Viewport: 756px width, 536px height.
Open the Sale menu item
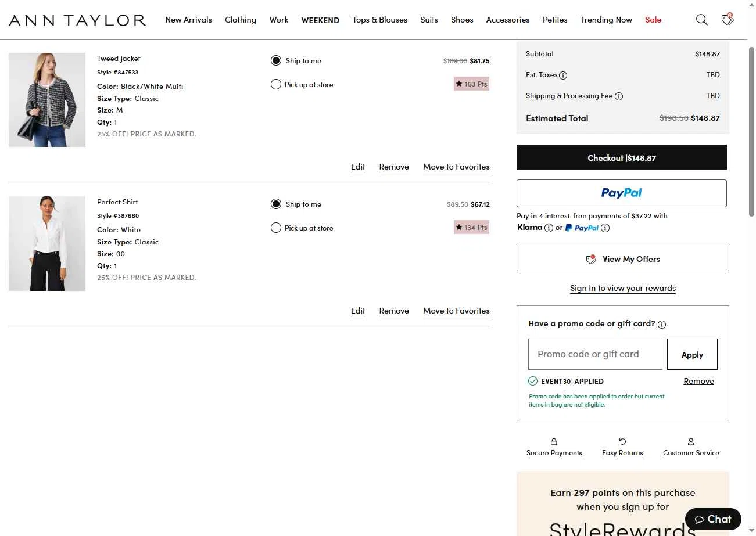point(653,20)
